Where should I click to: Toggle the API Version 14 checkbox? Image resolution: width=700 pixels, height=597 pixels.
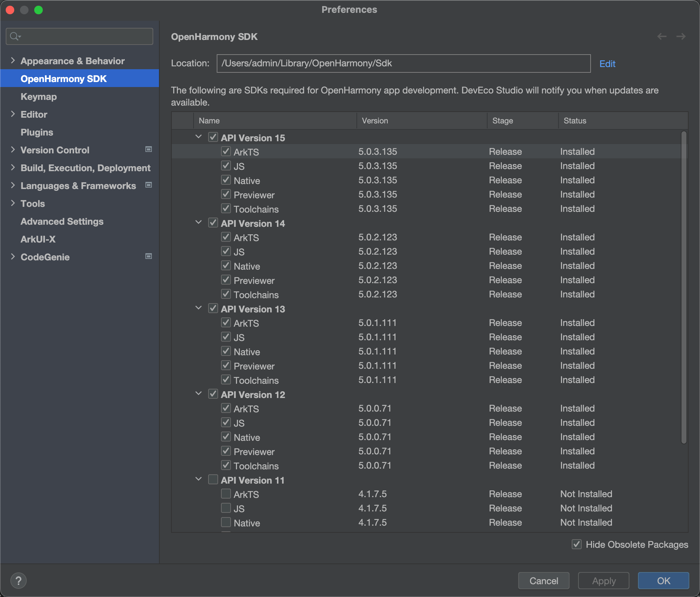[x=213, y=223]
